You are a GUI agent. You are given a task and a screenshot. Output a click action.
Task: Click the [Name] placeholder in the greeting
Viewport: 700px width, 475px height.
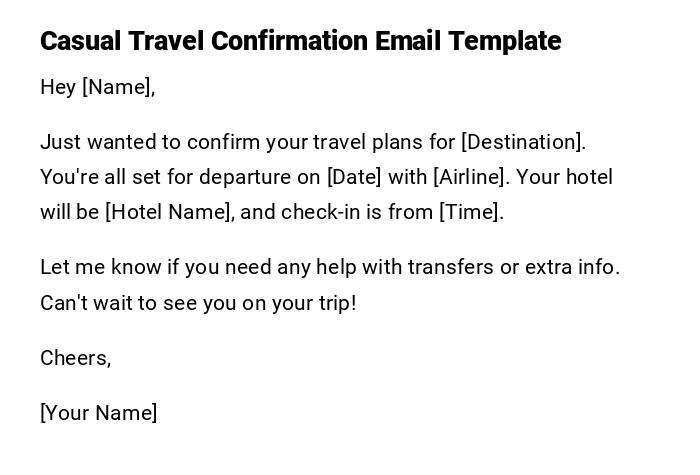coord(118,87)
